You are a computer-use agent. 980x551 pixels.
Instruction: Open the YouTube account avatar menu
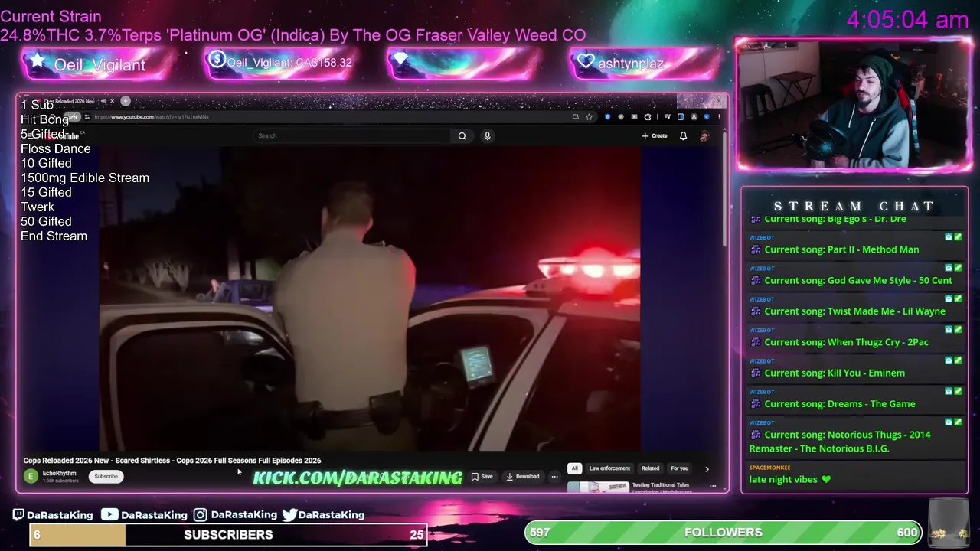(704, 136)
